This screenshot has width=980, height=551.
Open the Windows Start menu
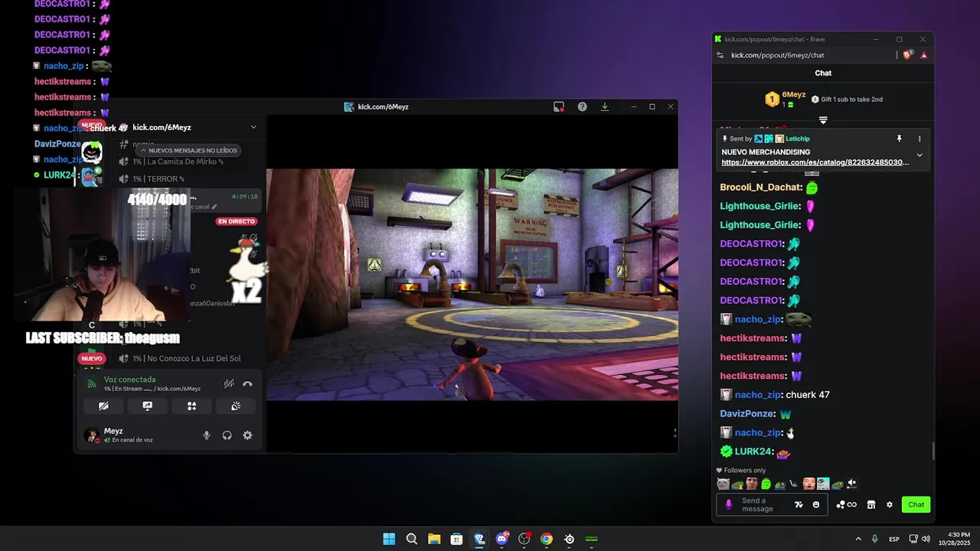[x=389, y=539]
